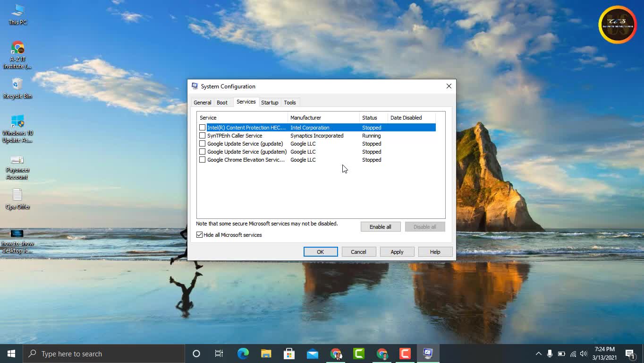Open Microsoft Store from taskbar
This screenshot has height=363, width=644.
pos(289,354)
